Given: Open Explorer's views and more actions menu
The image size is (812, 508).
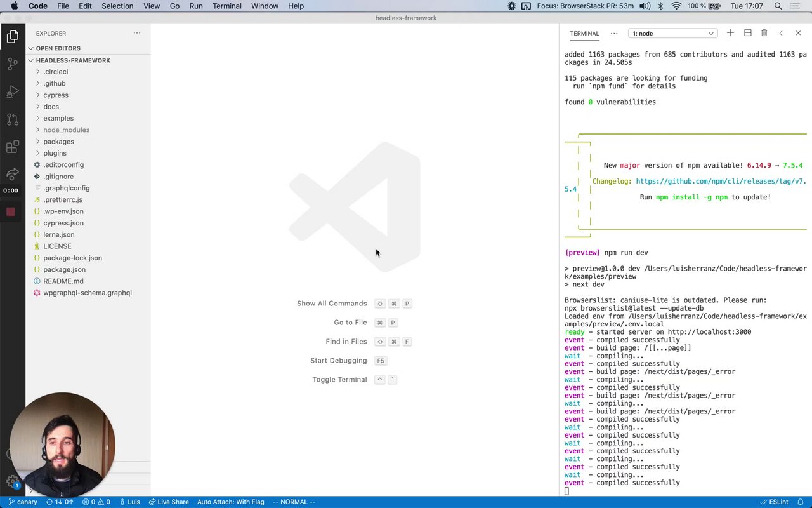Looking at the screenshot, I should [x=137, y=33].
